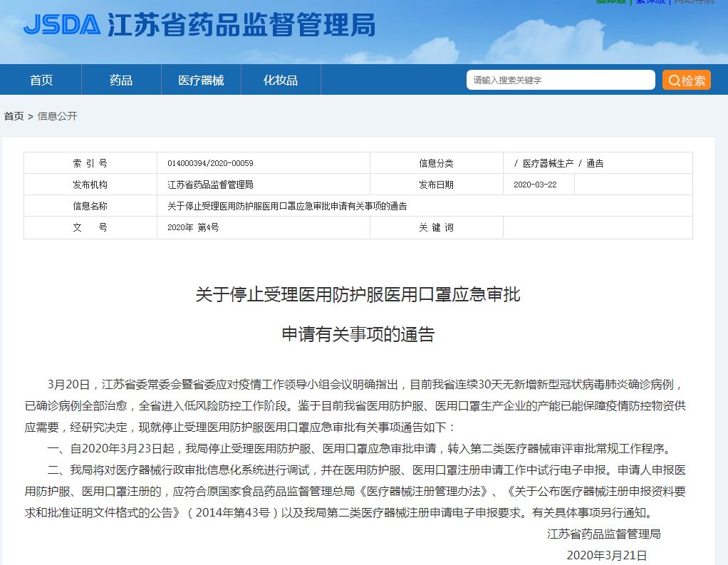Screen dimensions: 728x565
Task: Click the 发布日期 label cell
Action: pyautogui.click(x=436, y=185)
